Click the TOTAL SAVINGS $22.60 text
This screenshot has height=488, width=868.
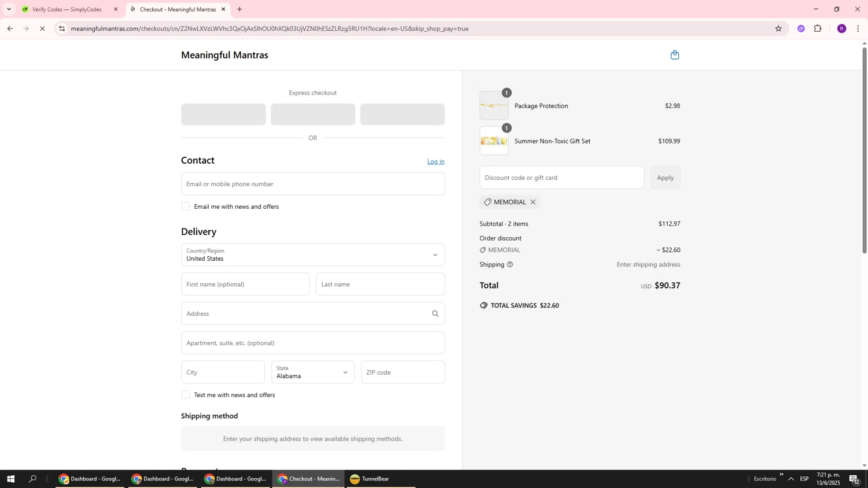(x=525, y=306)
